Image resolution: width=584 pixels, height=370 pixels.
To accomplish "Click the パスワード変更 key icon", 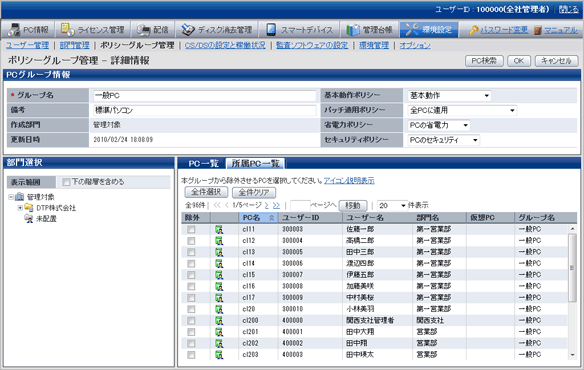I will [473, 30].
